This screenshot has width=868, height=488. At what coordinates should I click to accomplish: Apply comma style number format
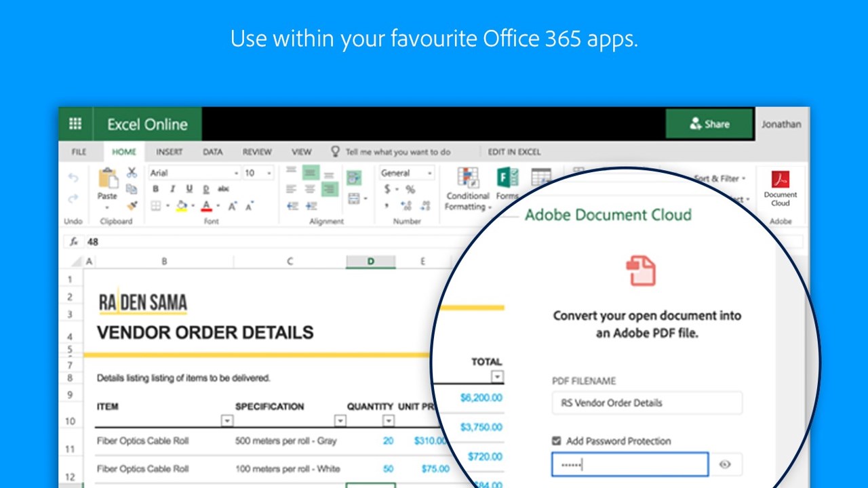point(387,205)
